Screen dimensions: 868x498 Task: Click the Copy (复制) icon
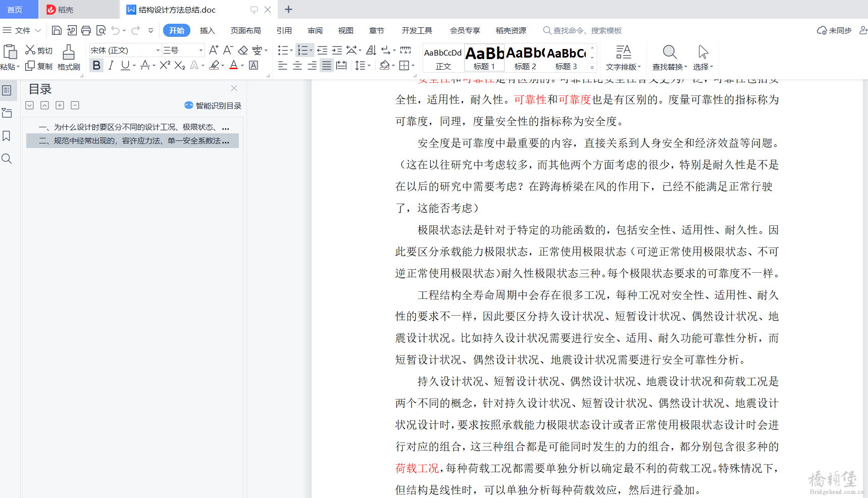click(x=30, y=66)
